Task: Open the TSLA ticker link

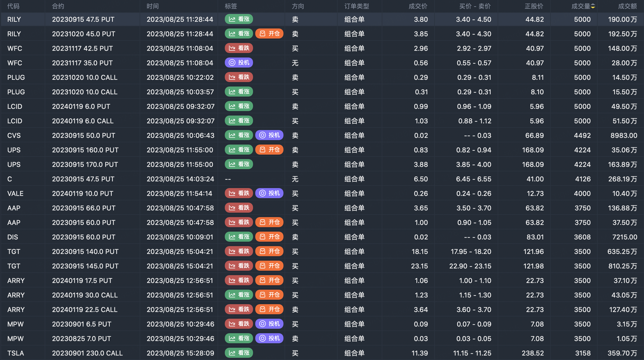Action: click(16, 353)
